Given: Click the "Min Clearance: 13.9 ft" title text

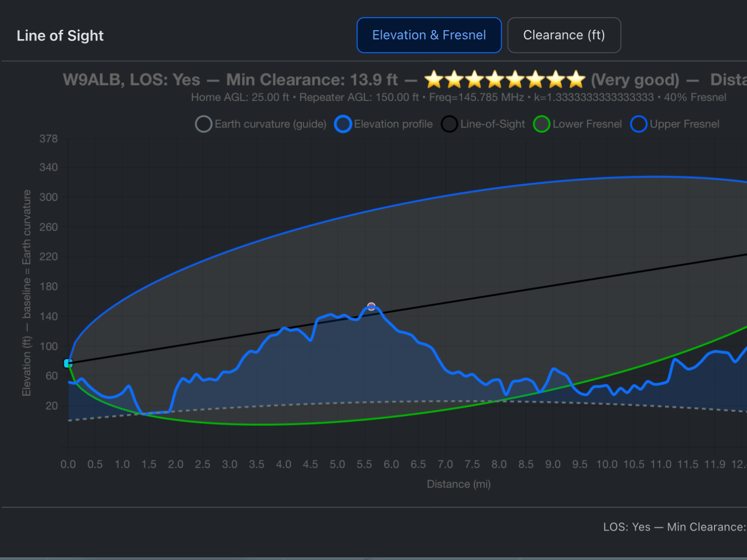Looking at the screenshot, I should [312, 80].
